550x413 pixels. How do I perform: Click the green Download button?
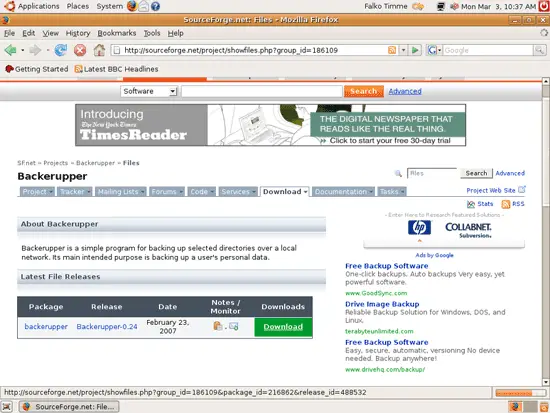[283, 327]
